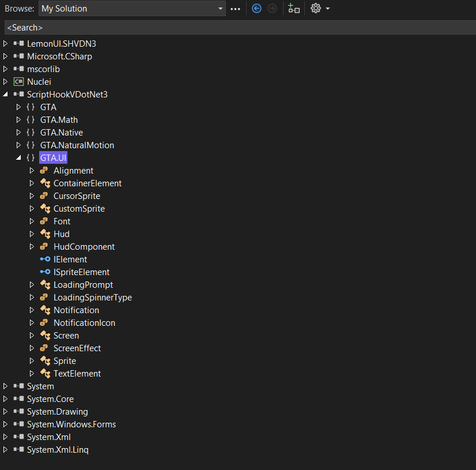
Task: Select the Hud class entry
Action: pos(62,234)
